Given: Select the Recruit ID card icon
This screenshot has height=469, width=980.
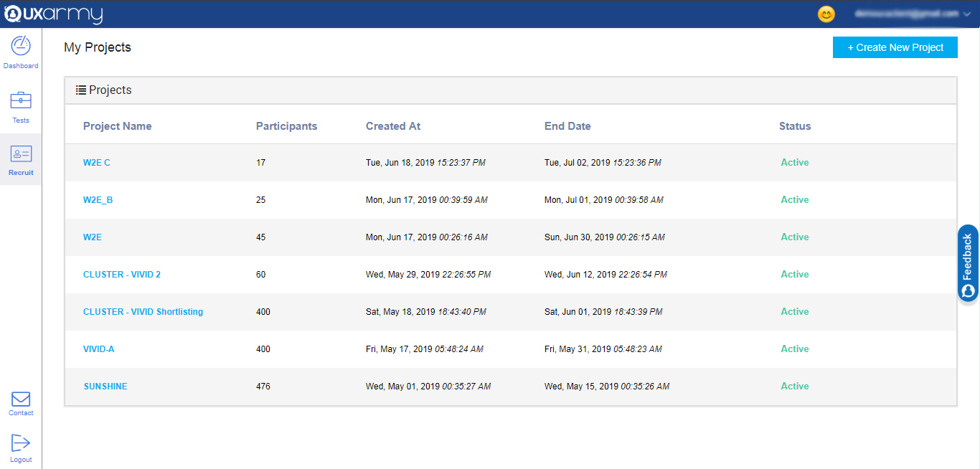Looking at the screenshot, I should pos(21,153).
